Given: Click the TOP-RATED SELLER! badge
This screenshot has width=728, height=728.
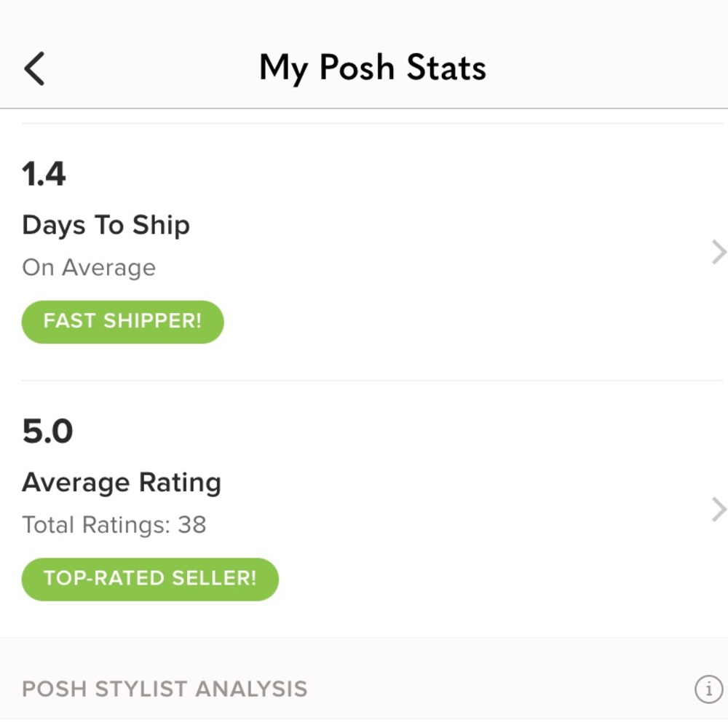Looking at the screenshot, I should pos(150,579).
